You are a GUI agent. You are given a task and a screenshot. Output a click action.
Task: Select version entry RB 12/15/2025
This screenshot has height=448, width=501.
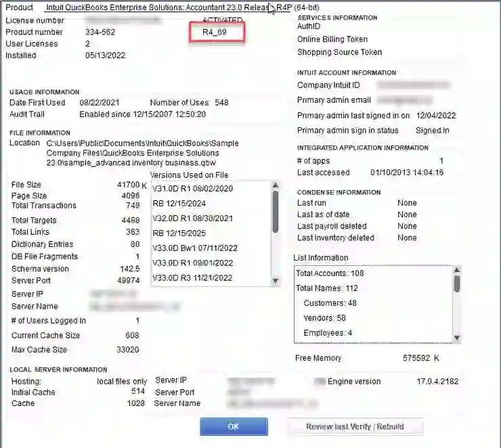point(179,233)
